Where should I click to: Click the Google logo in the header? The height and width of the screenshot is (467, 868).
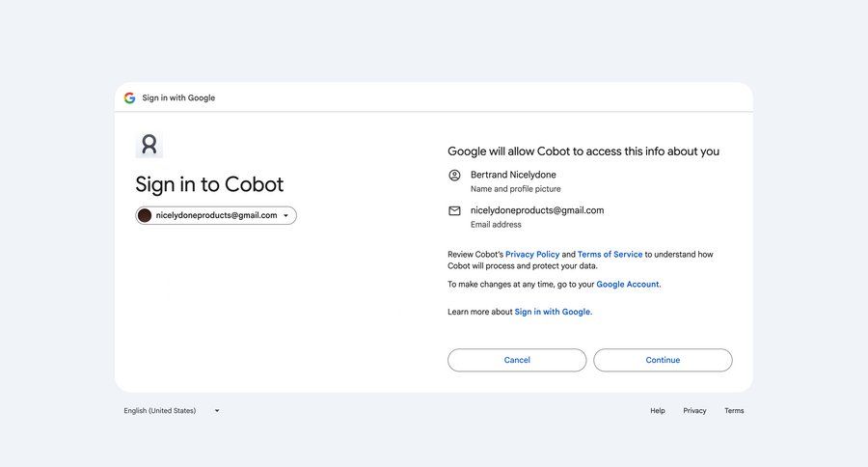(x=129, y=97)
